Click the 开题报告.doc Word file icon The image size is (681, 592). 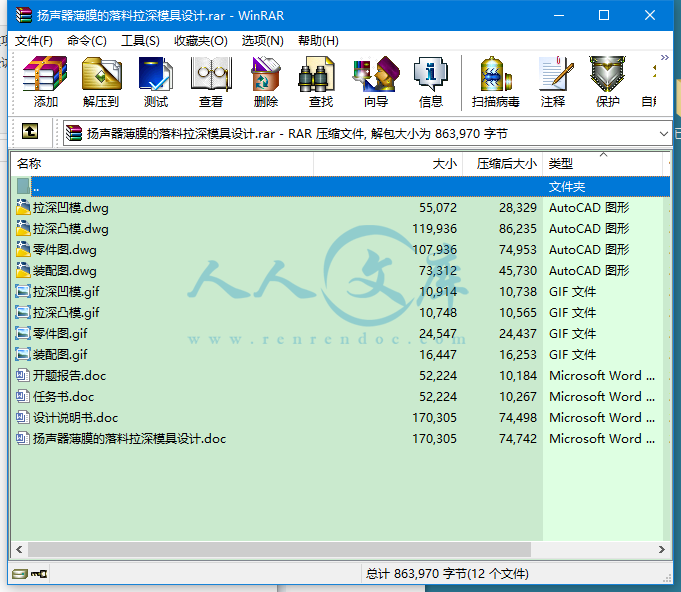point(23,375)
